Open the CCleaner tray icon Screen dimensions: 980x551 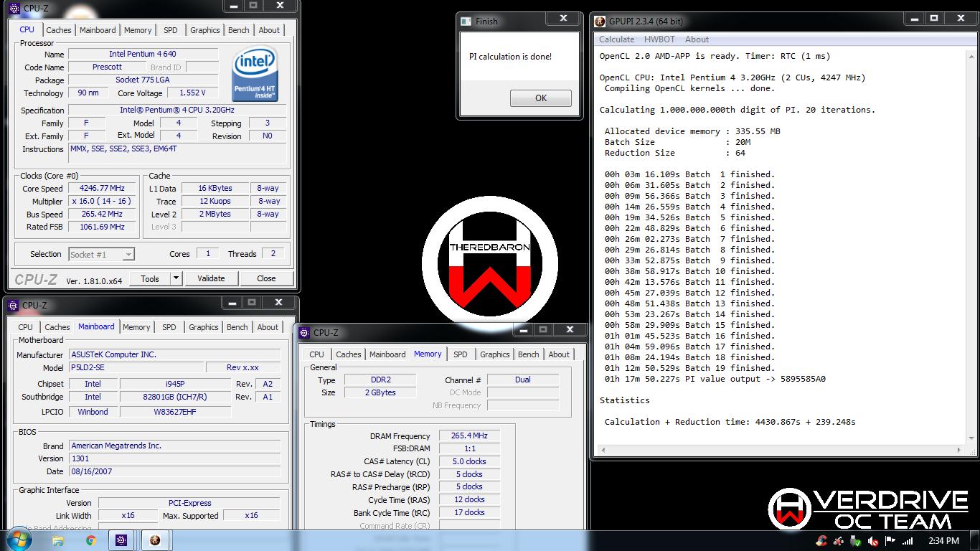click(x=821, y=541)
